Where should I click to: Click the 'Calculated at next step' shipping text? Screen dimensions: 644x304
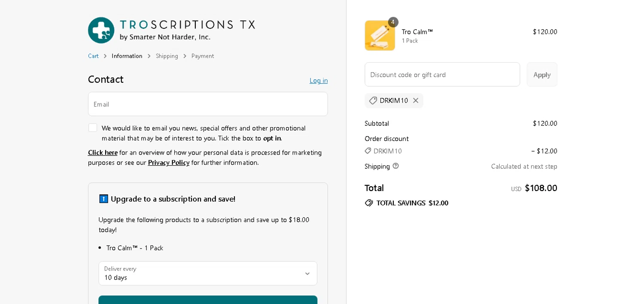click(524, 166)
